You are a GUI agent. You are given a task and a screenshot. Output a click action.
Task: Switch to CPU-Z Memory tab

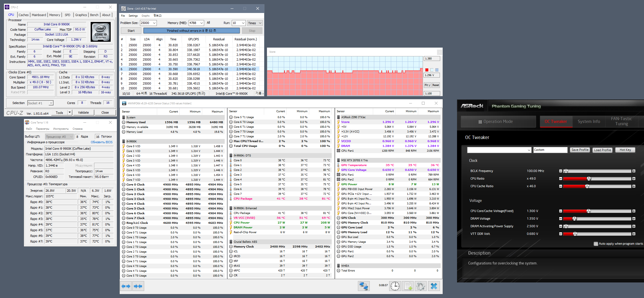(x=55, y=15)
